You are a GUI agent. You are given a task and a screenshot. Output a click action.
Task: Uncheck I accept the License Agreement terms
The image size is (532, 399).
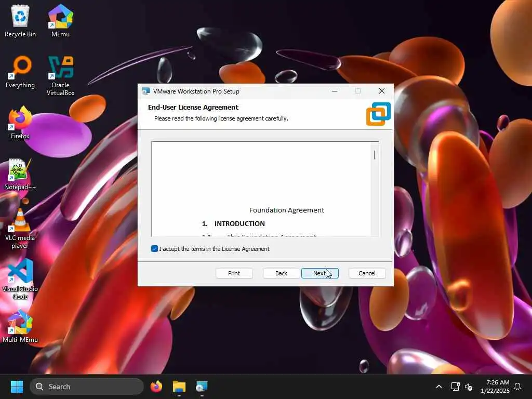[154, 249]
